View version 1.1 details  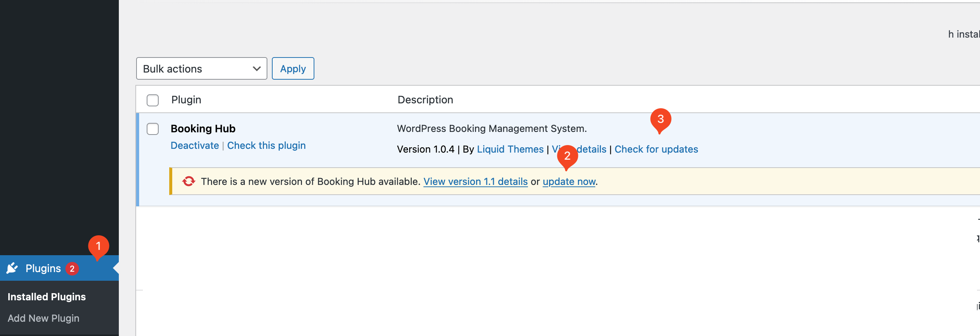click(x=475, y=182)
